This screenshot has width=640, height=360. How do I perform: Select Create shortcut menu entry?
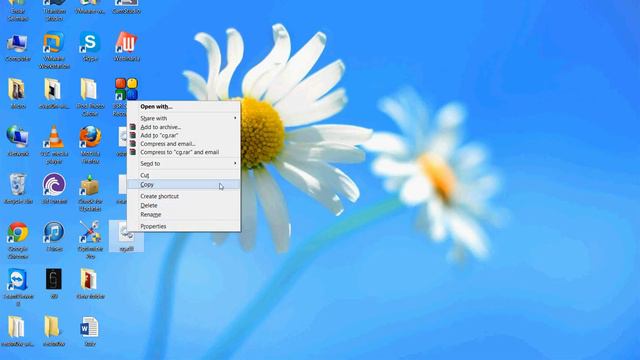pyautogui.click(x=184, y=196)
